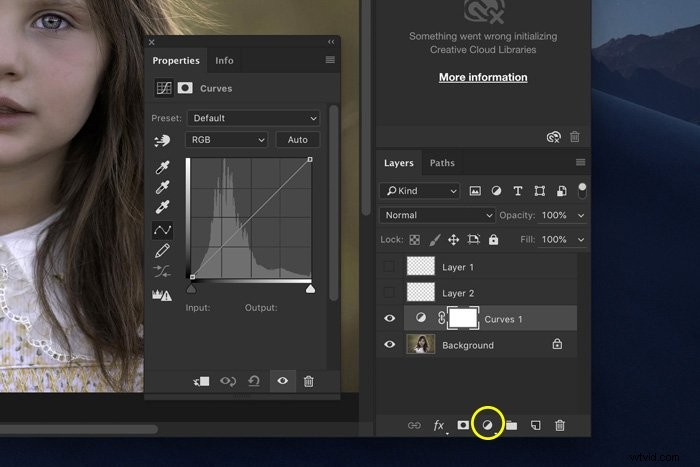This screenshot has width=700, height=467.
Task: Open the Fill slider dropdown
Action: click(x=581, y=240)
